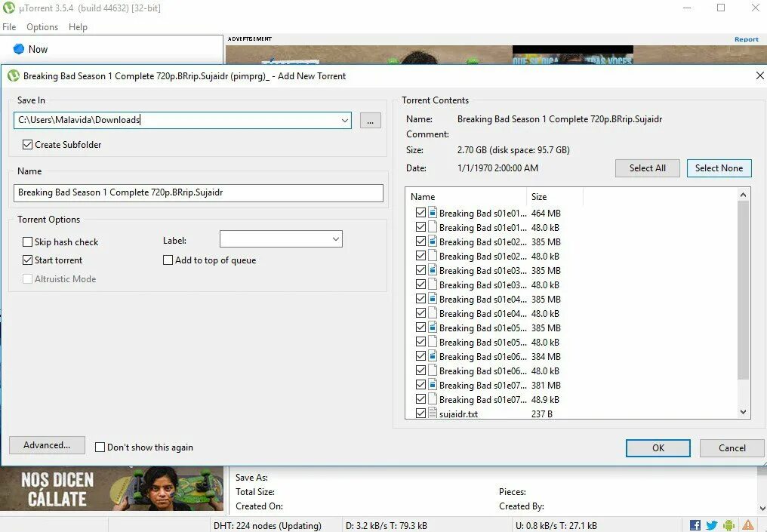Open the Advanced settings button
The width and height of the screenshot is (767, 532).
click(47, 445)
